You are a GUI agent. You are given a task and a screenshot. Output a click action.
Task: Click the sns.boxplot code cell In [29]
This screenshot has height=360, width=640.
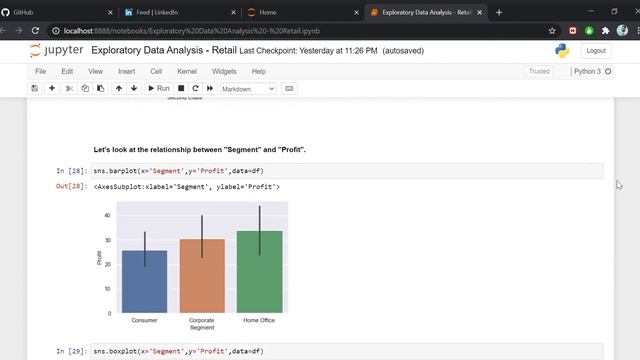click(347, 351)
